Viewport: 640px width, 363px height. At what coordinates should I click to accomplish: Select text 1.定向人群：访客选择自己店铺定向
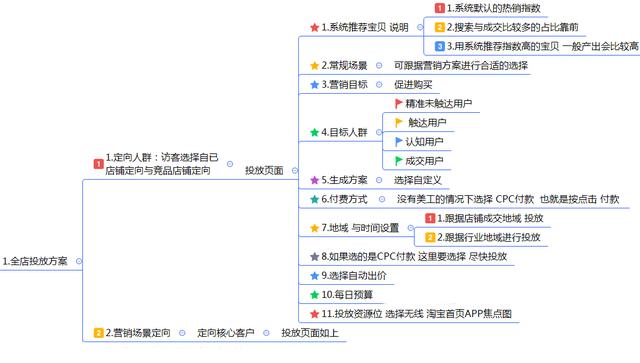coord(162,164)
